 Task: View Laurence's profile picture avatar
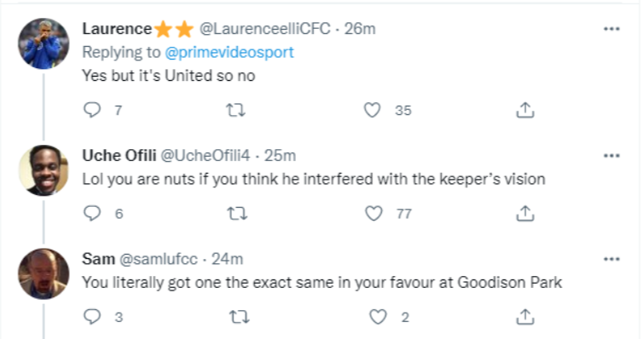tap(44, 43)
